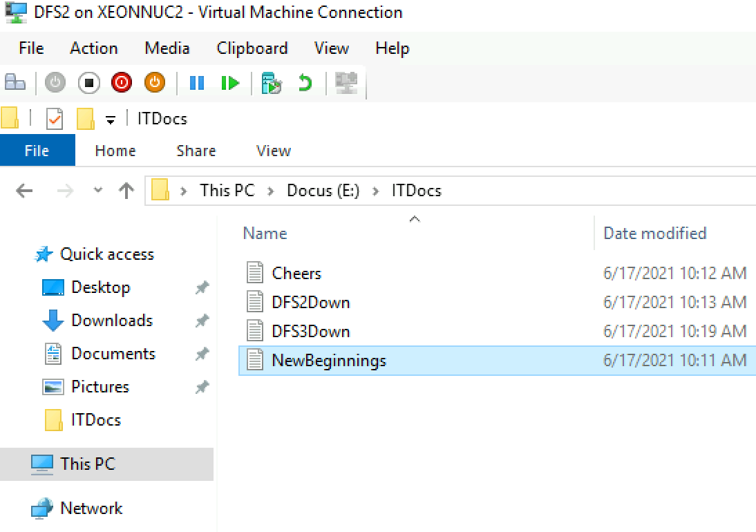Click ITDocs in the address path
Screen dimensions: 756x532
pyautogui.click(x=416, y=191)
